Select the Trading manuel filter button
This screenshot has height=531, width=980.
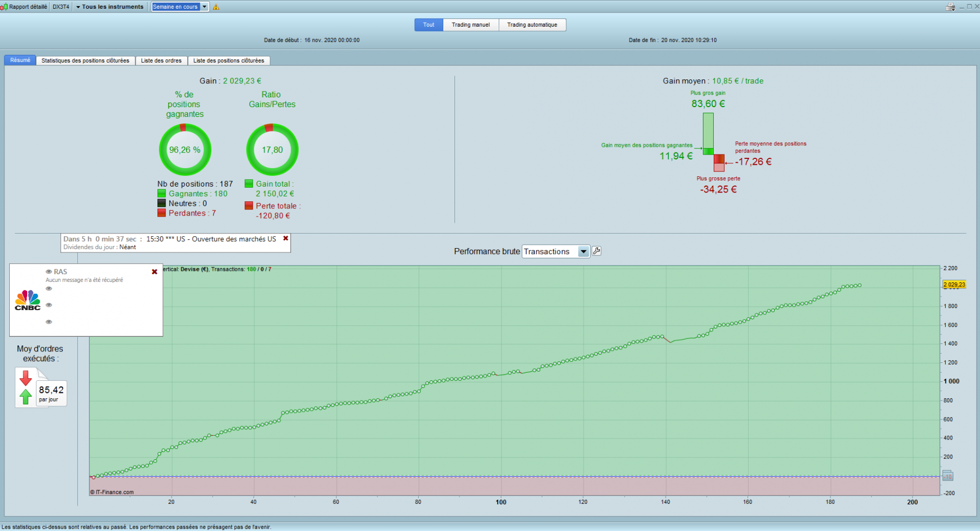point(471,25)
